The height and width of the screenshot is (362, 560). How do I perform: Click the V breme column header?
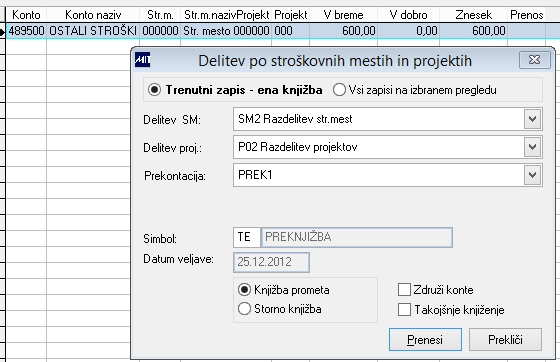(x=343, y=15)
